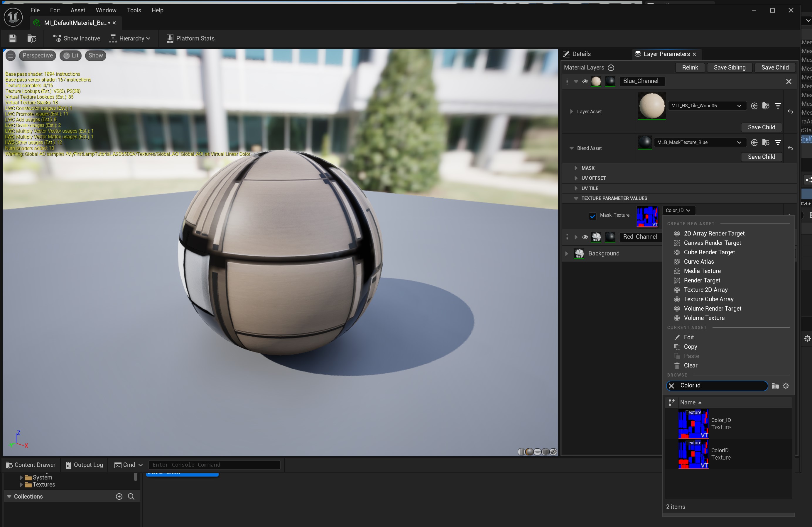Image resolution: width=812 pixels, height=527 pixels.
Task: Click filter icon in Layer Asset row
Action: pos(778,106)
